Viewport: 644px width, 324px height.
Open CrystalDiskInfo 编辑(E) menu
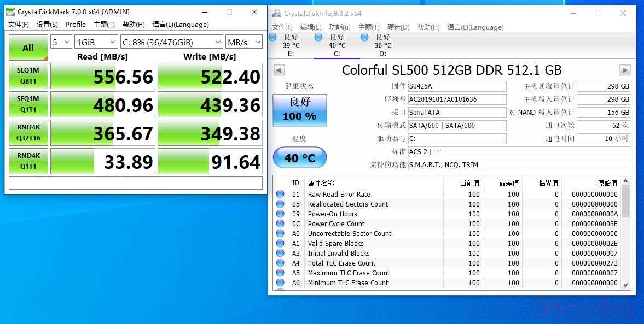311,27
